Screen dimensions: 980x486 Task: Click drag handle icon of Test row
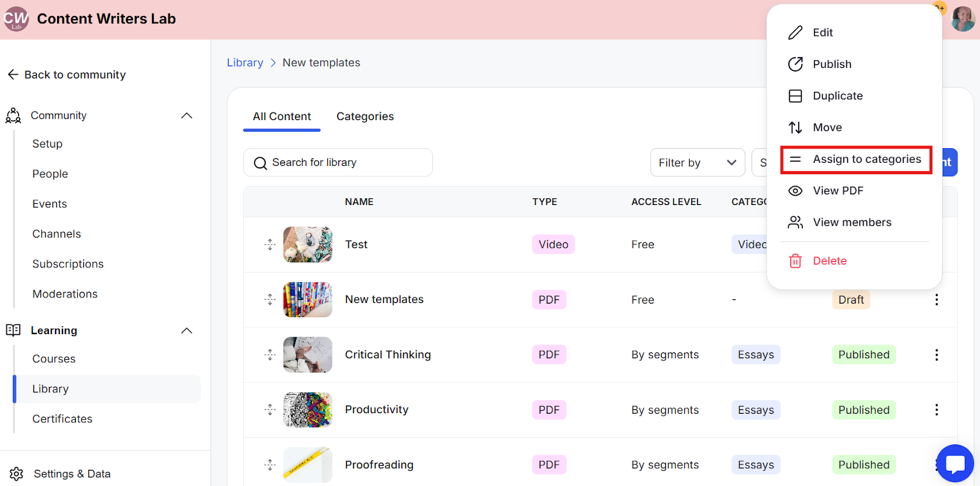tap(270, 245)
